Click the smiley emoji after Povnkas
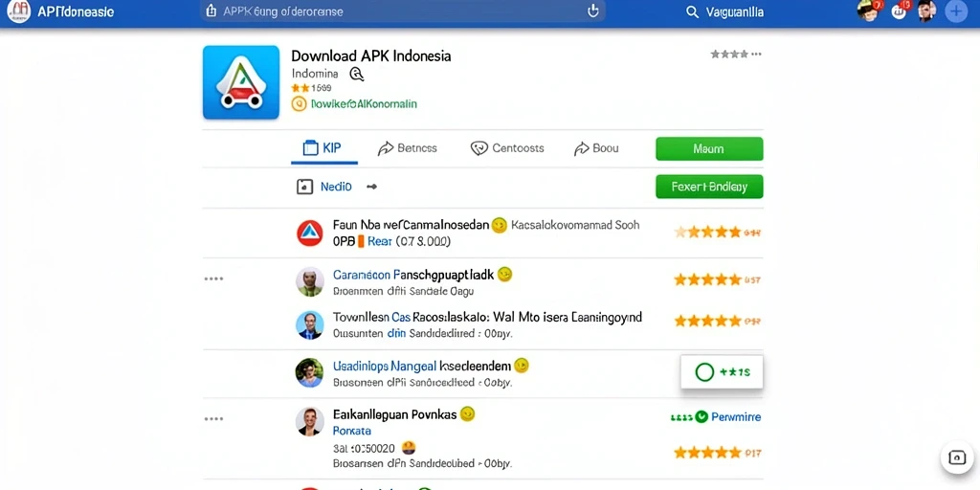This screenshot has height=490, width=980. click(467, 413)
